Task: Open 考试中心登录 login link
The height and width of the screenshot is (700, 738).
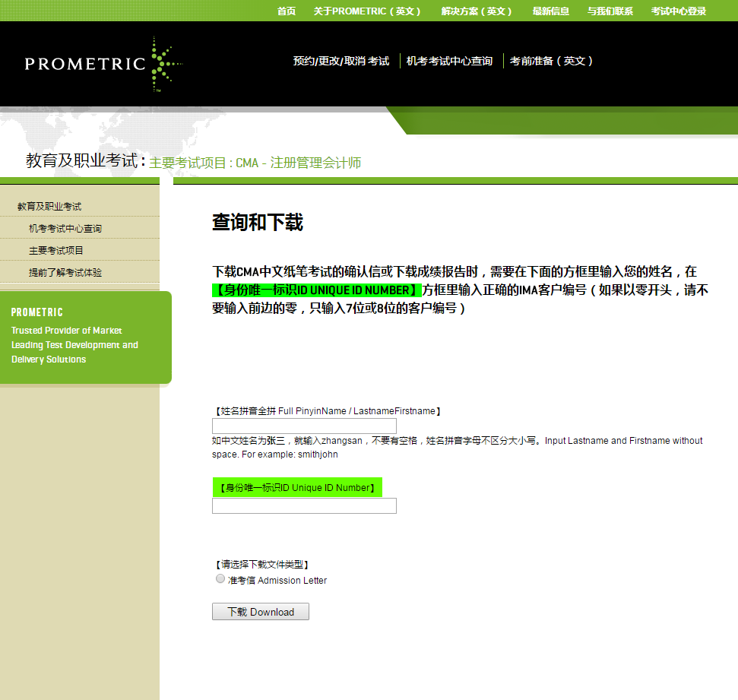Action: tap(678, 11)
